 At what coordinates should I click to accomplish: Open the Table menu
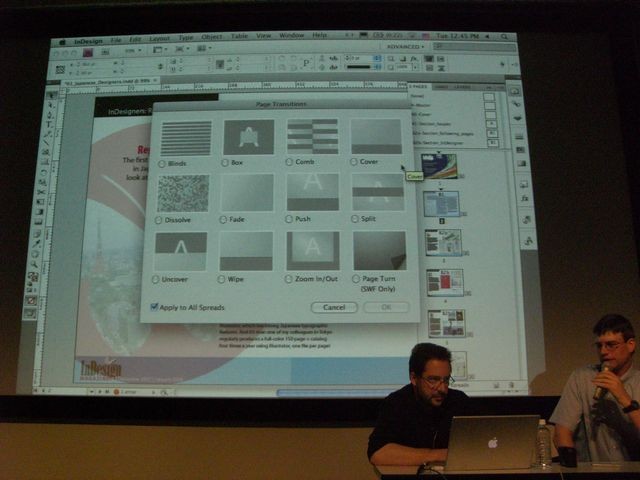(239, 36)
